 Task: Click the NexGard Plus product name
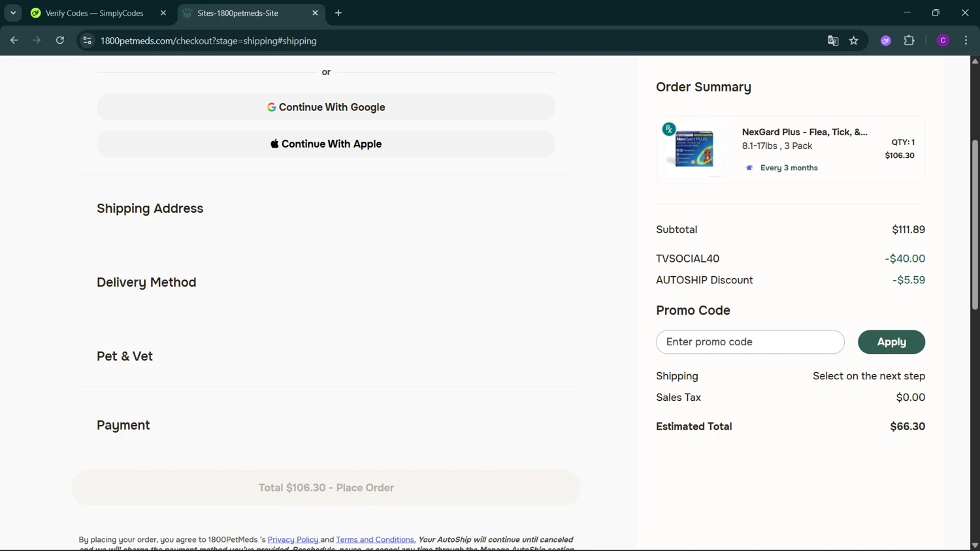(x=805, y=132)
